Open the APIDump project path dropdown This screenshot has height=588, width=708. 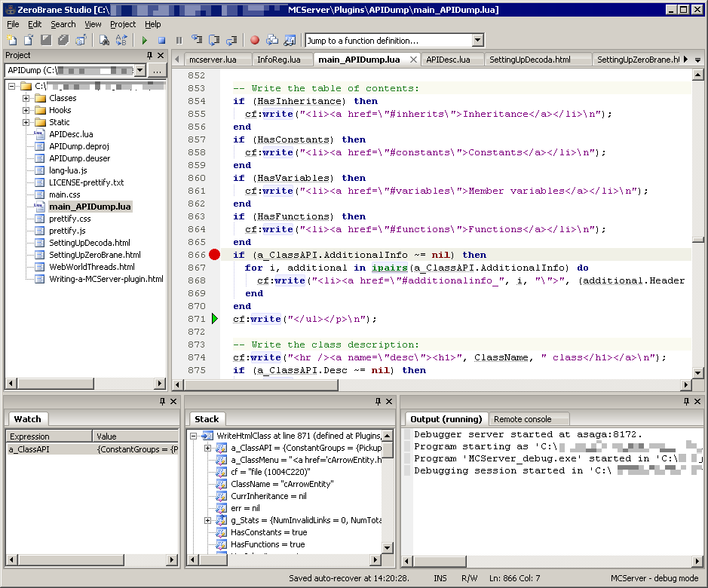pos(140,70)
